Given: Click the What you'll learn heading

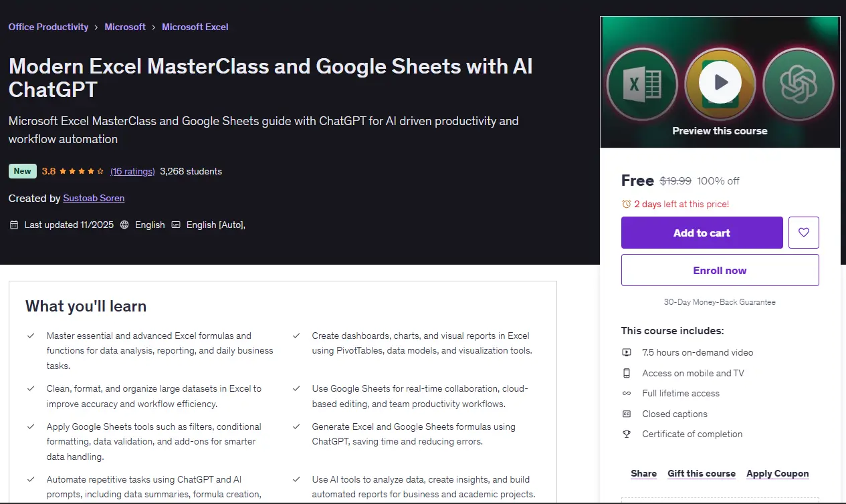Looking at the screenshot, I should pyautogui.click(x=86, y=306).
